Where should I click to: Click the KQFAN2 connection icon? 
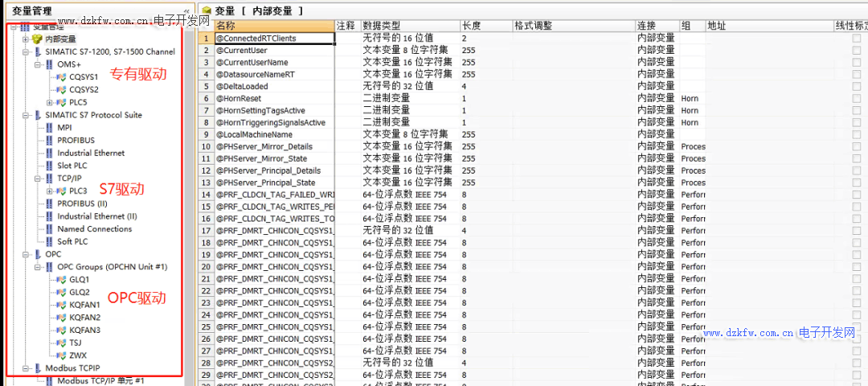(61, 318)
